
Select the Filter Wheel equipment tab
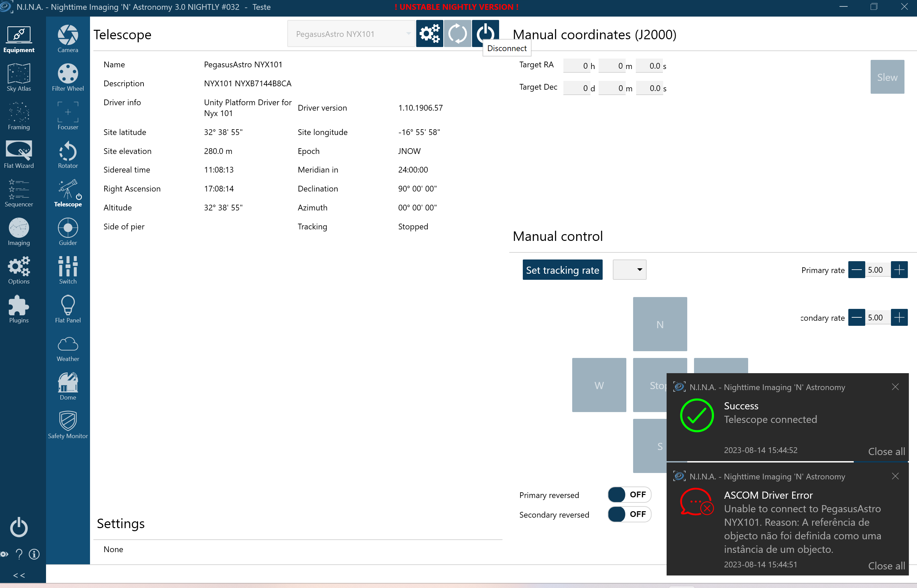pyautogui.click(x=68, y=78)
